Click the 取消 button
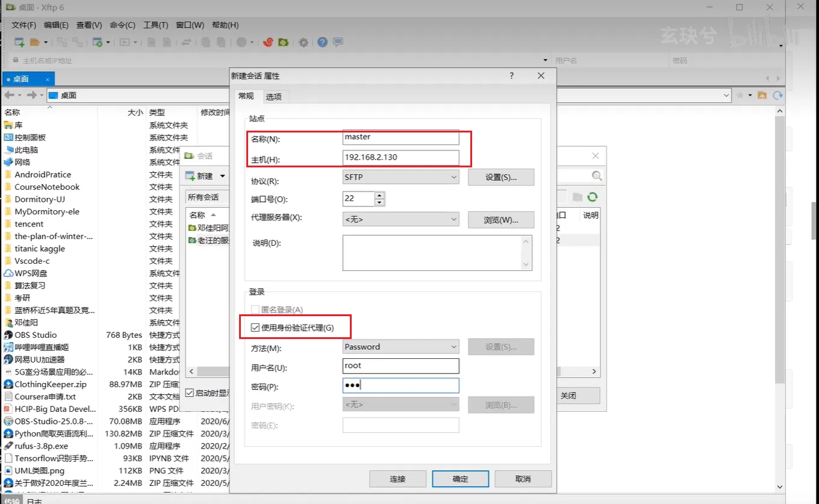819x504 pixels. [523, 479]
